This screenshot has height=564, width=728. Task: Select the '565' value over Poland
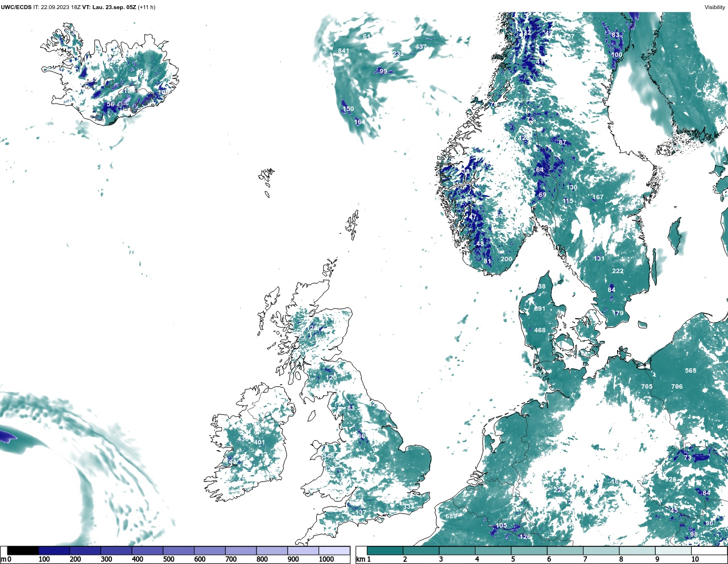point(690,370)
